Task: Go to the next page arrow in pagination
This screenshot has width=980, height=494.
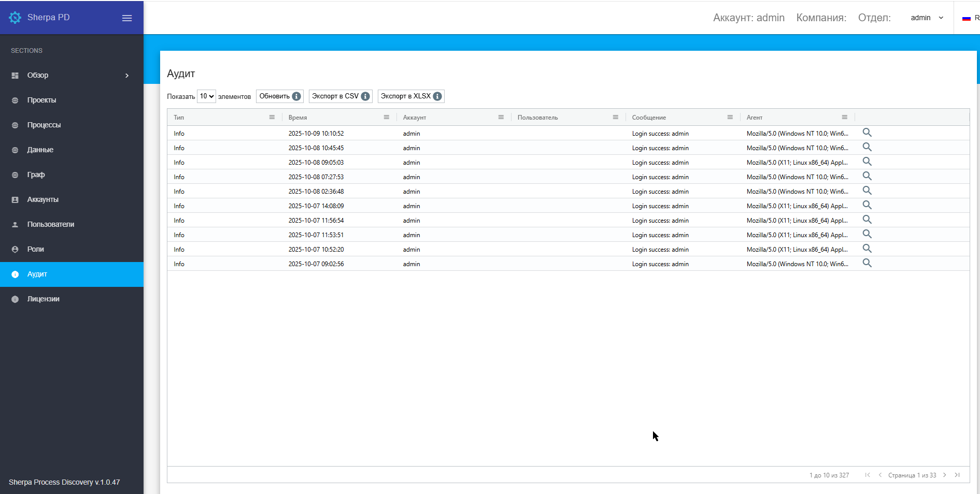Action: pyautogui.click(x=945, y=475)
